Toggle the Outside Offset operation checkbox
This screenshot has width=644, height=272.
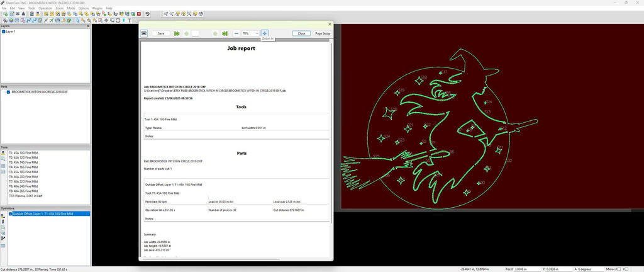coord(11,213)
